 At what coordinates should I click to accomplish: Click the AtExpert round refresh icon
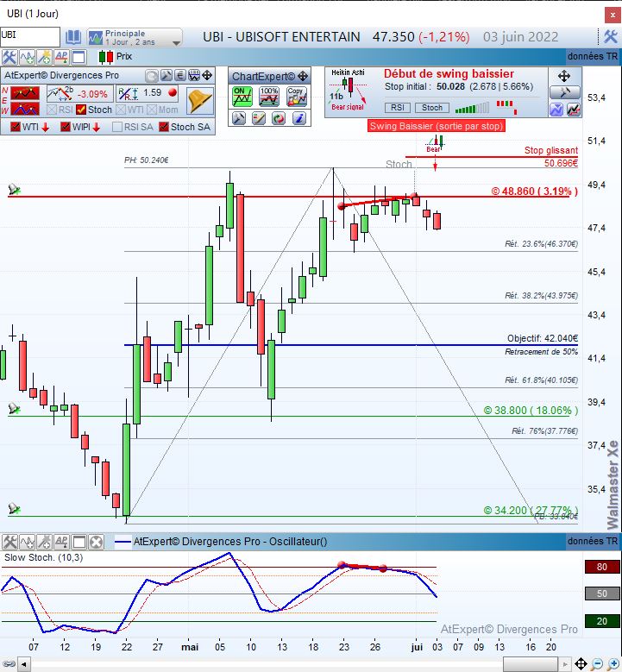[x=151, y=76]
